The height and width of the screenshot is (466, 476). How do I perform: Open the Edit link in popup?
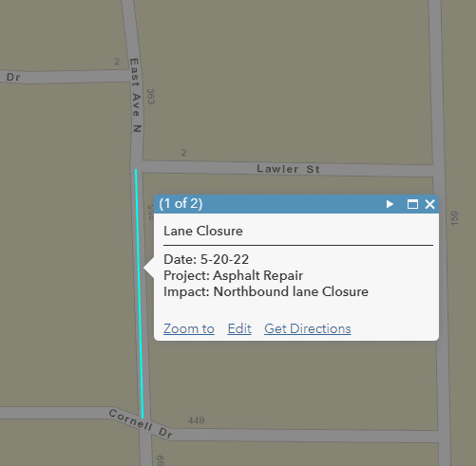coord(239,328)
